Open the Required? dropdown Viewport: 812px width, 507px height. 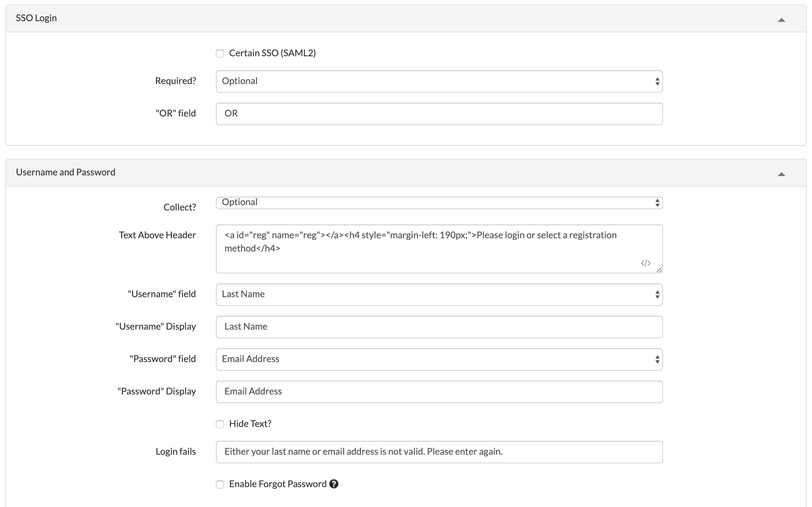[439, 81]
